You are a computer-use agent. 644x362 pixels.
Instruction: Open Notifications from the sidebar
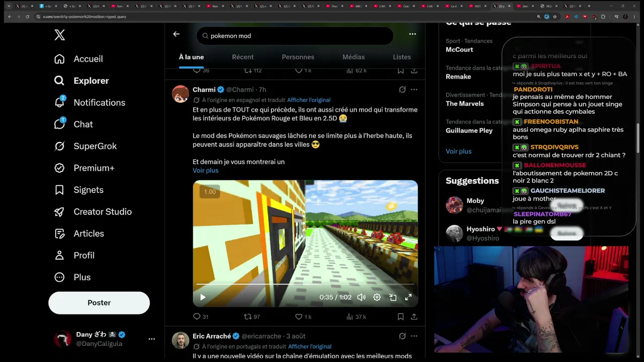90,103
